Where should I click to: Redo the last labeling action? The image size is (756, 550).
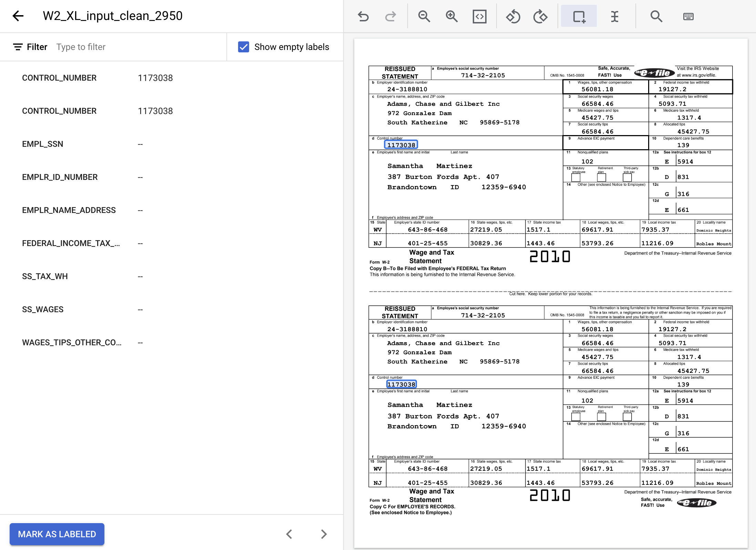(x=390, y=16)
